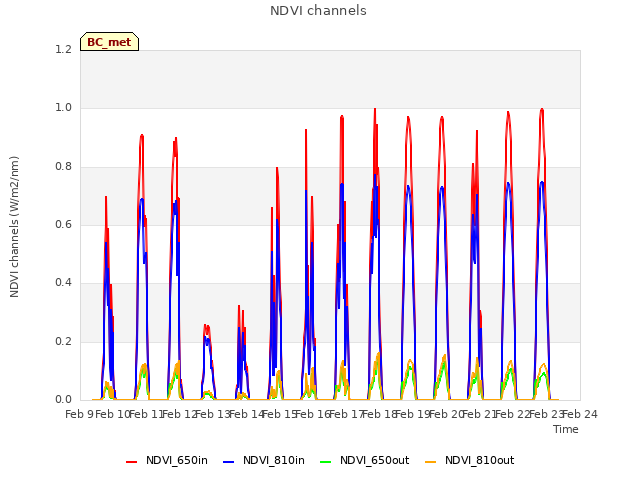The image size is (640, 480).
Task: Toggle the NDVI_650out legend entry
Action: pos(364,460)
